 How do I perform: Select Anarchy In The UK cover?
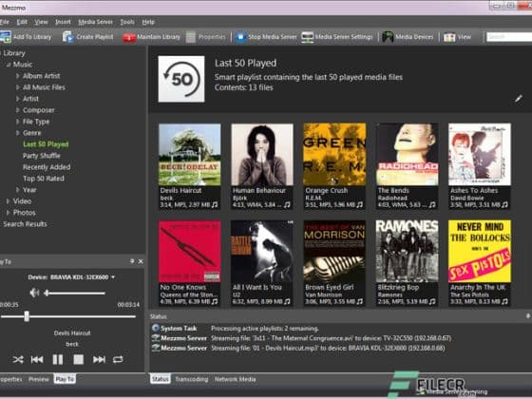point(480,251)
